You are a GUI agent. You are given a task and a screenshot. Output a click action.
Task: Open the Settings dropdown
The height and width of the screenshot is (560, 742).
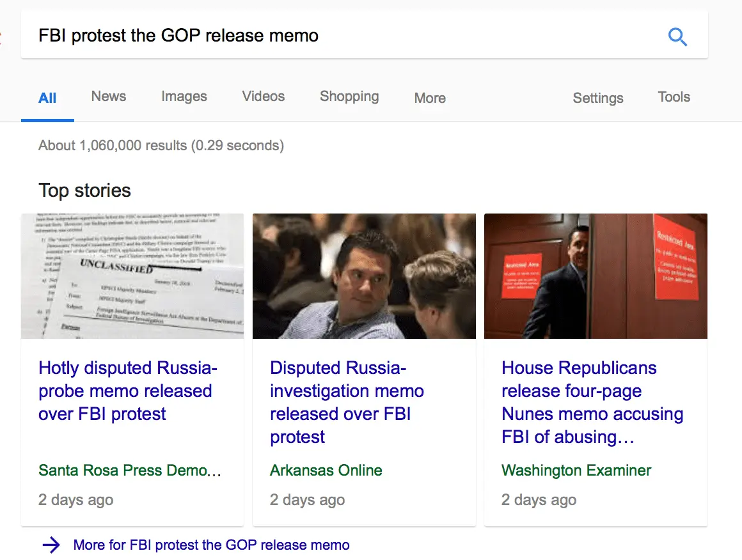(598, 98)
